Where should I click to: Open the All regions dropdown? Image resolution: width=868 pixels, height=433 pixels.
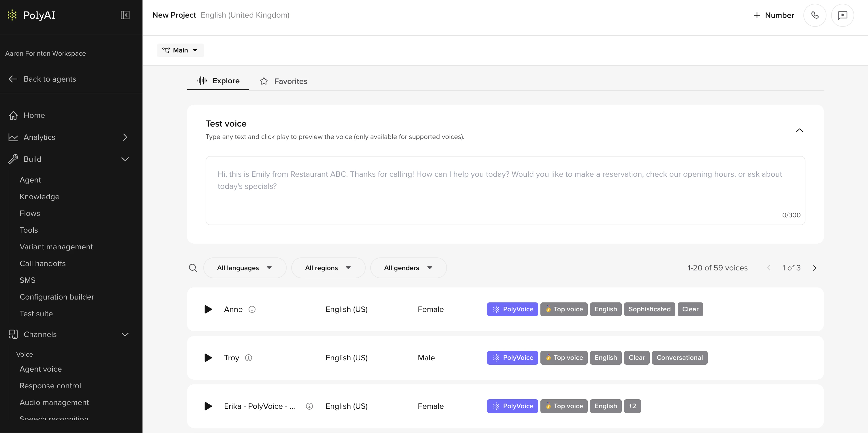click(x=328, y=268)
